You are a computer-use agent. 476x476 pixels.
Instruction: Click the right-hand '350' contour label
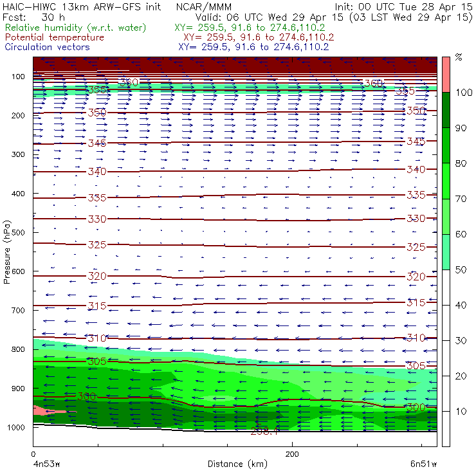pyautogui.click(x=416, y=111)
